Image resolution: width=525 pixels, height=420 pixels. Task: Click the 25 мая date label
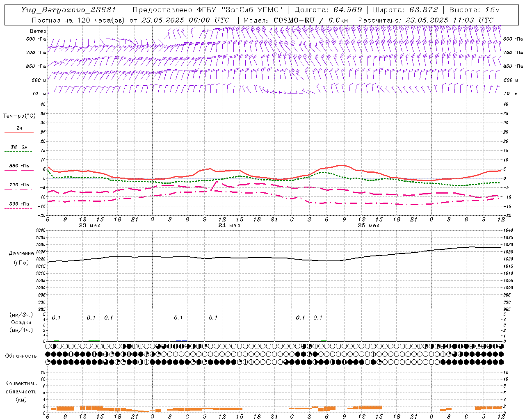(368, 226)
